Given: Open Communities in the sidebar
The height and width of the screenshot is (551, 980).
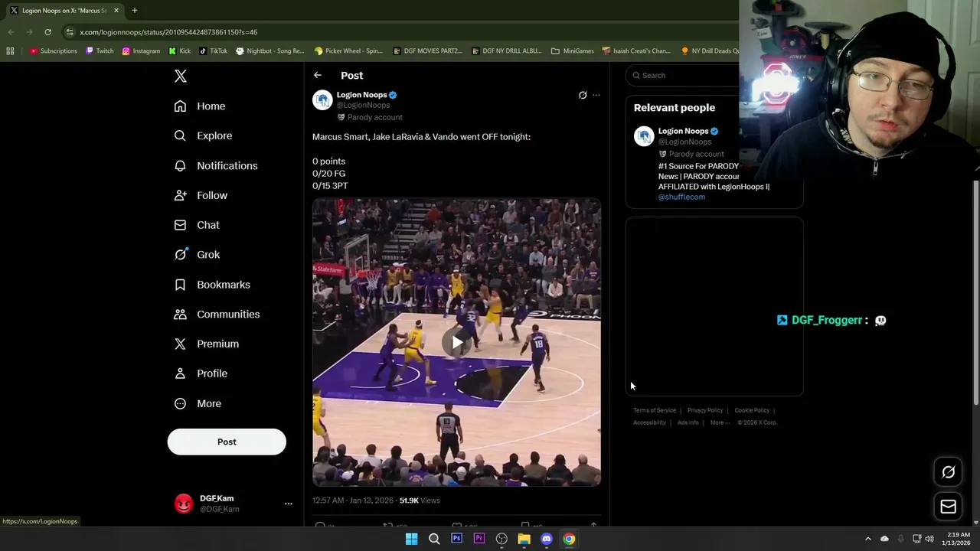Looking at the screenshot, I should pos(217,314).
